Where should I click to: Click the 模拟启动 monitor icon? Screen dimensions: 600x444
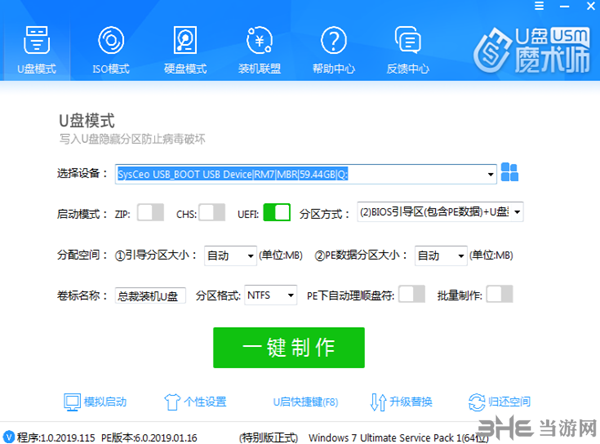(x=72, y=402)
